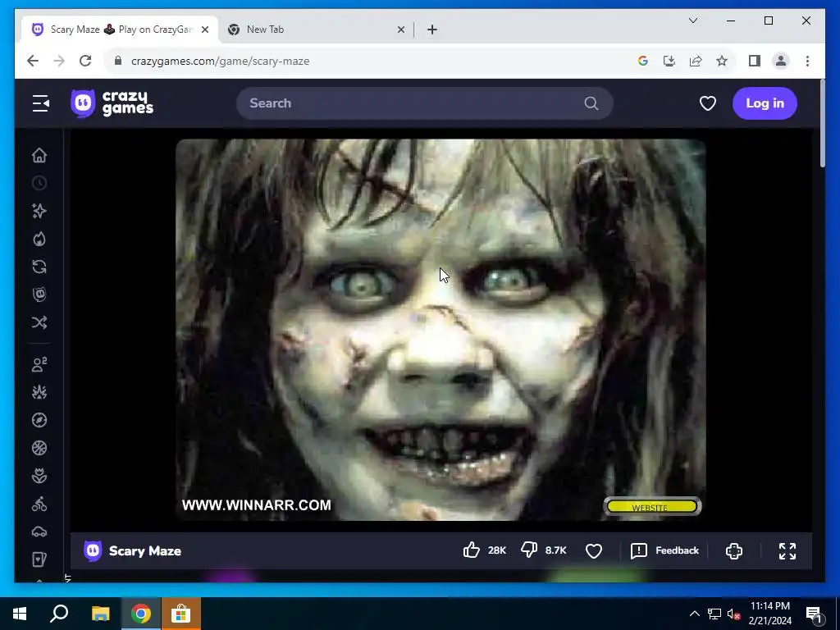Open the notification center icon
The height and width of the screenshot is (630, 840).
coord(813,614)
